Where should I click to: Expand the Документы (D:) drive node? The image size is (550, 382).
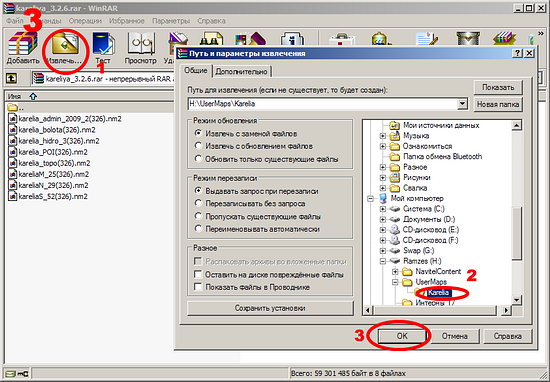(383, 220)
